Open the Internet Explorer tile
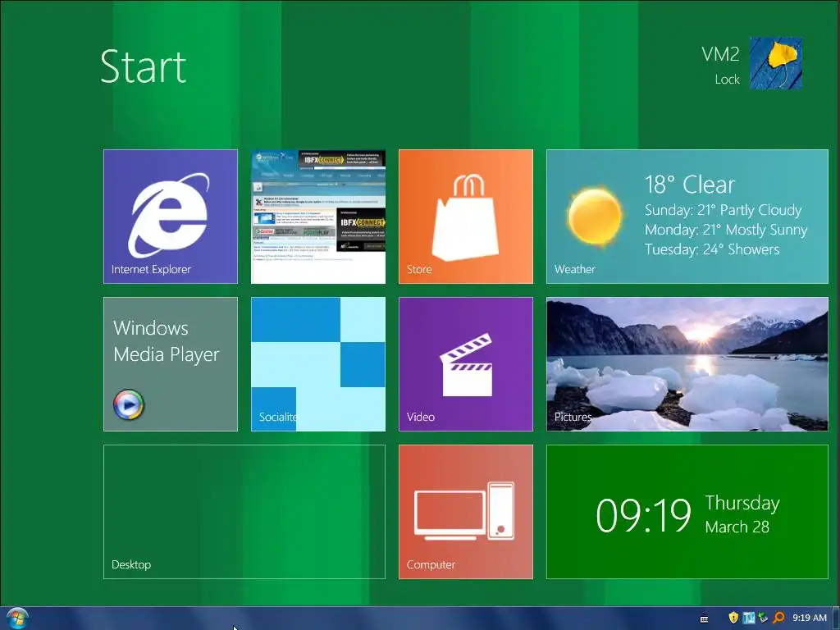Image resolution: width=840 pixels, height=630 pixels. (x=171, y=217)
